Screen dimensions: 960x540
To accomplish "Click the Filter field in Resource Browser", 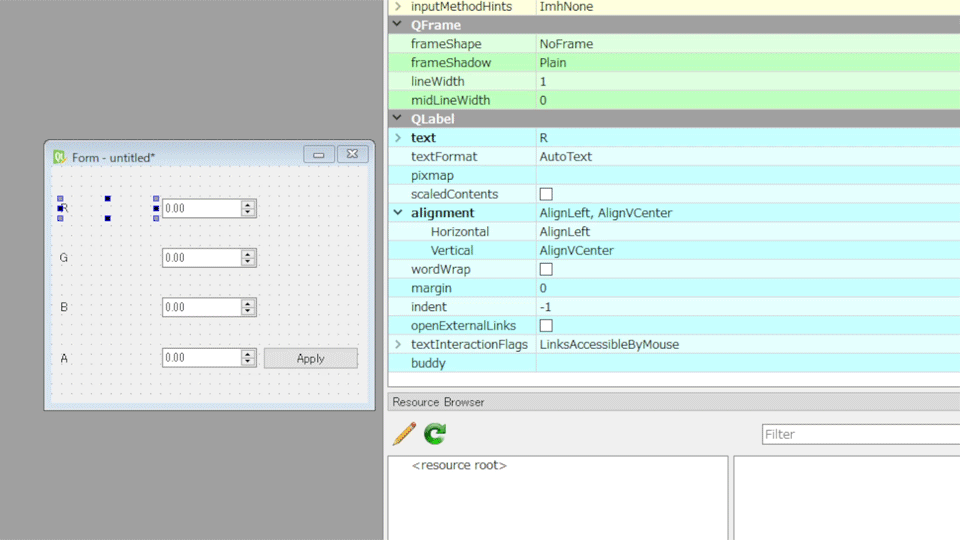I will (860, 434).
